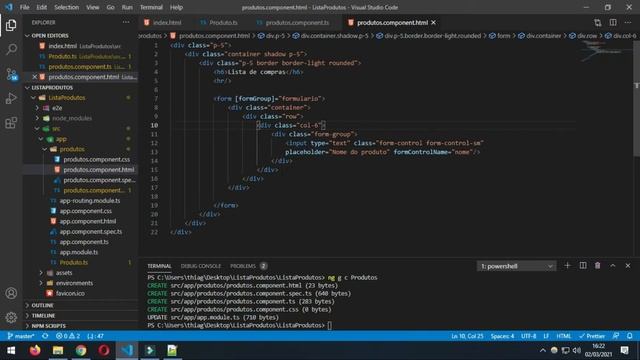Switch to the Debug Console panel tab
The image size is (640, 360).
(200, 266)
